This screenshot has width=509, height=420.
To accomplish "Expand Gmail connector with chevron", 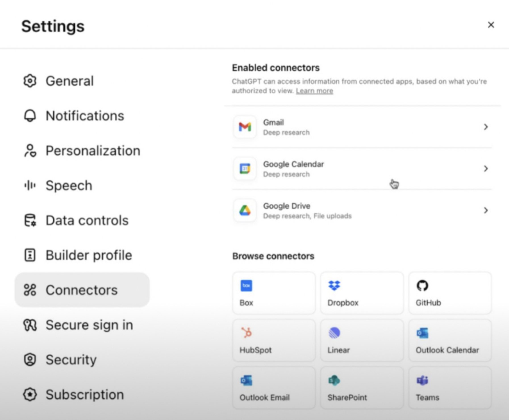I will point(486,127).
